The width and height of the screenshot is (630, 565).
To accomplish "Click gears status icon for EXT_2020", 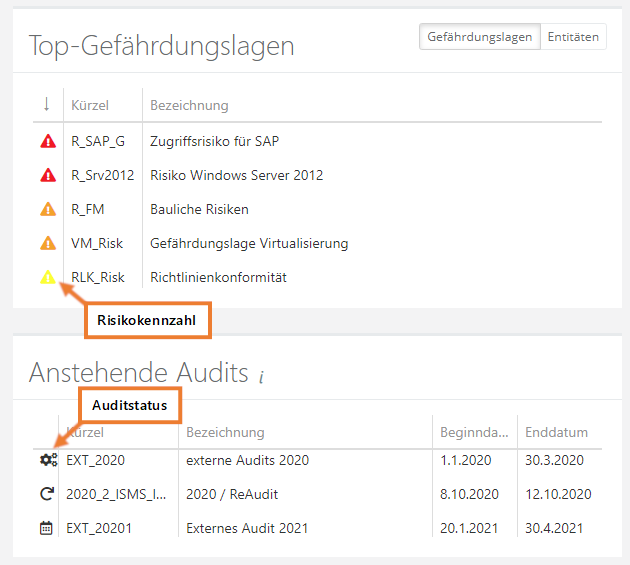I will click(x=47, y=461).
